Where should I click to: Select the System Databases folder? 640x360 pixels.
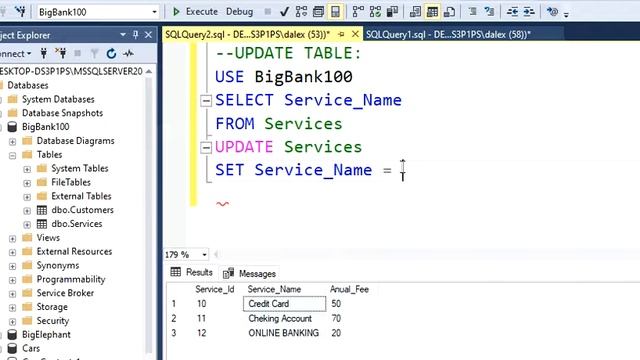(x=58, y=99)
